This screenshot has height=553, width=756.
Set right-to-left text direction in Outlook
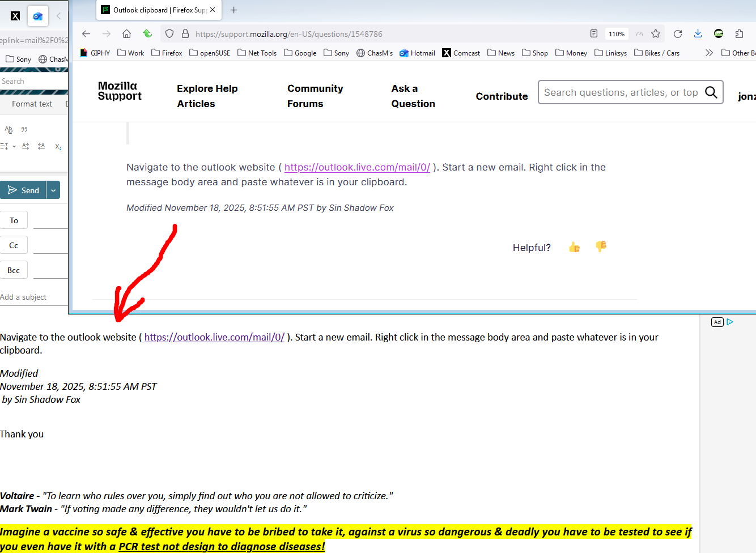point(41,146)
